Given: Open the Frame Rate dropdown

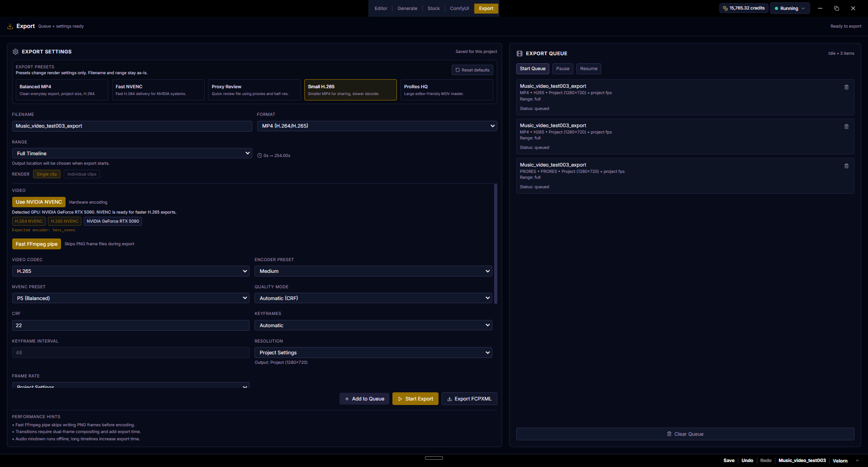Looking at the screenshot, I should pyautogui.click(x=131, y=385).
